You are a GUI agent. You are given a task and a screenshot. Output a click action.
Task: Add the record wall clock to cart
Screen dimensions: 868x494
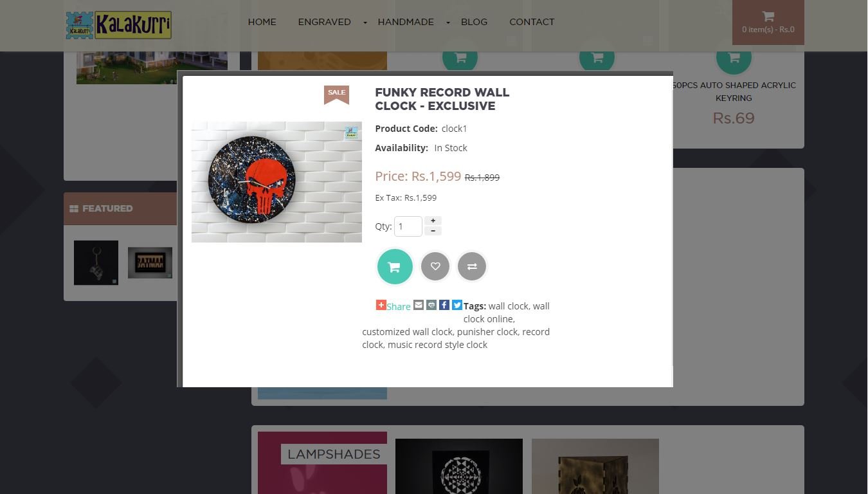click(x=394, y=266)
